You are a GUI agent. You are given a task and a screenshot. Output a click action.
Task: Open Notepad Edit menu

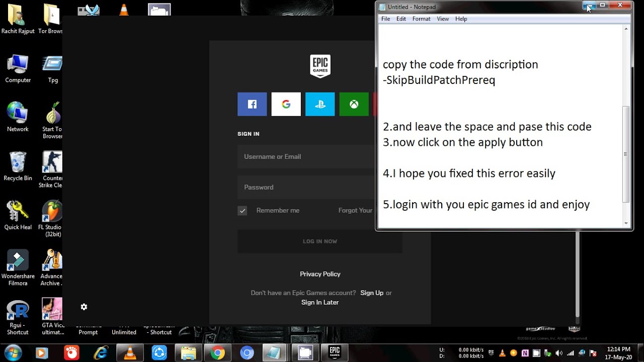point(401,19)
